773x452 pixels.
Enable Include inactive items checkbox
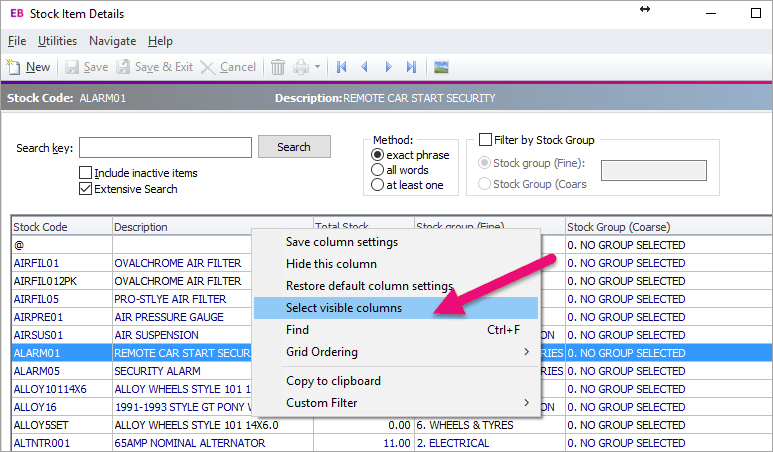85,173
